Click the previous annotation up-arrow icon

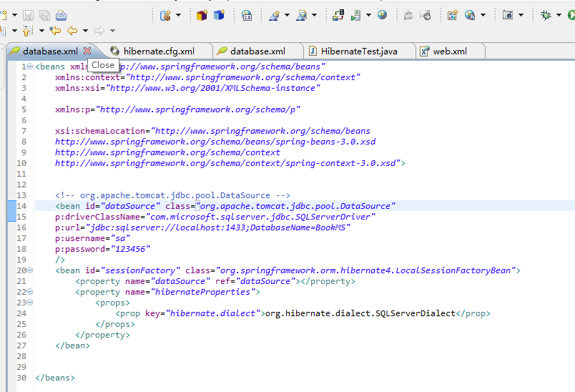pyautogui.click(x=27, y=31)
